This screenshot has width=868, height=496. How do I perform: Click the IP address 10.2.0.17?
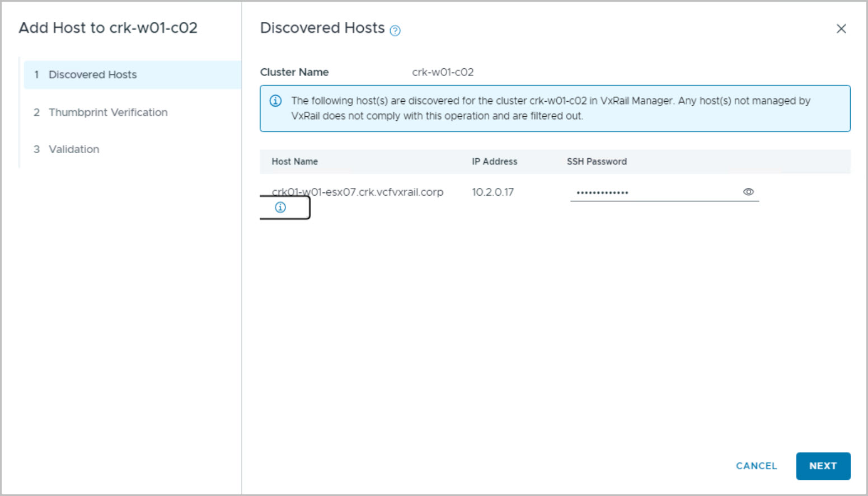pyautogui.click(x=492, y=192)
